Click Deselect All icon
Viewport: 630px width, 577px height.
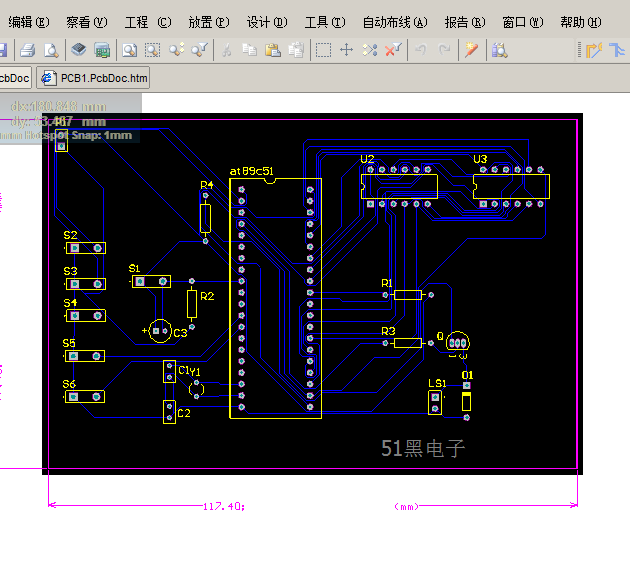(x=370, y=50)
